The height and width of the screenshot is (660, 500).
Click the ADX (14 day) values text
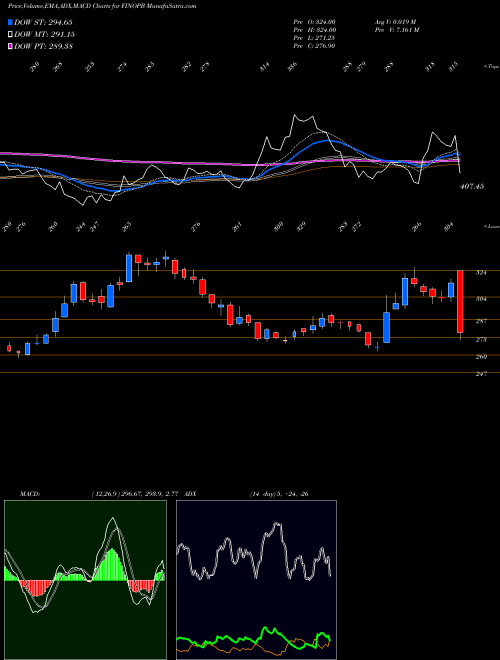point(279,494)
